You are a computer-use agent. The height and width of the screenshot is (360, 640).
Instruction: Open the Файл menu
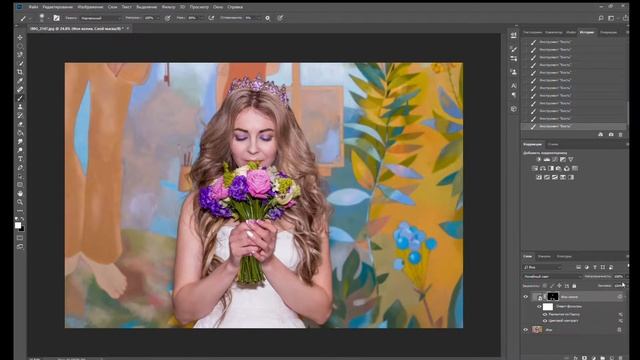(x=33, y=7)
